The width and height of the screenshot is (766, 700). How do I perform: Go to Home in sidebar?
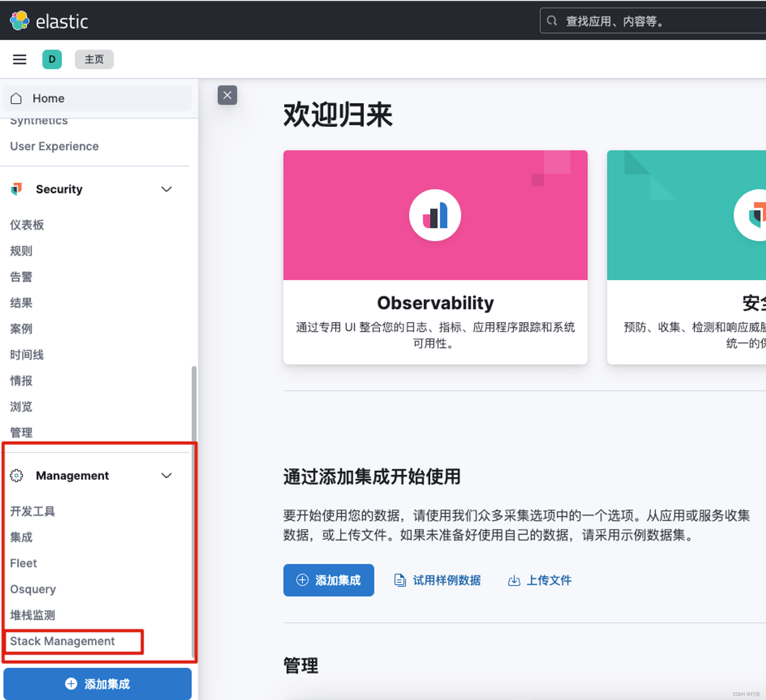pyautogui.click(x=97, y=99)
